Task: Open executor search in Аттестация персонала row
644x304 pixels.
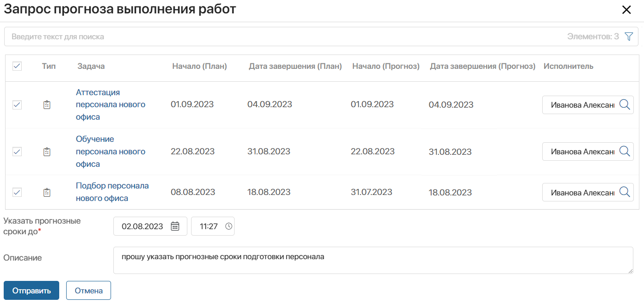Action: tap(625, 105)
